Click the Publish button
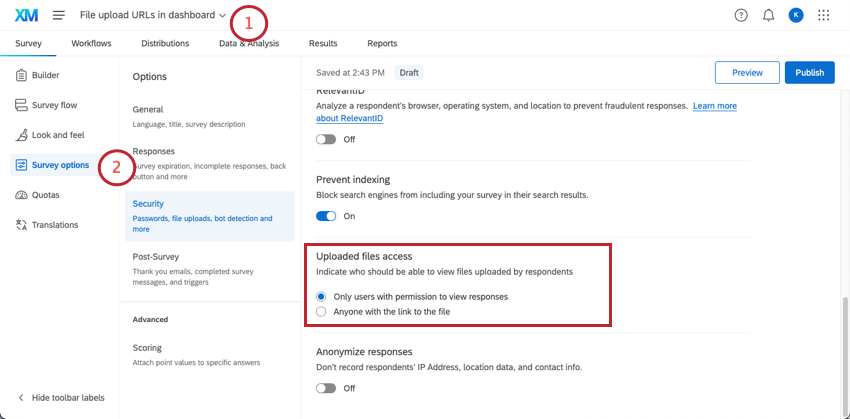 [x=809, y=73]
